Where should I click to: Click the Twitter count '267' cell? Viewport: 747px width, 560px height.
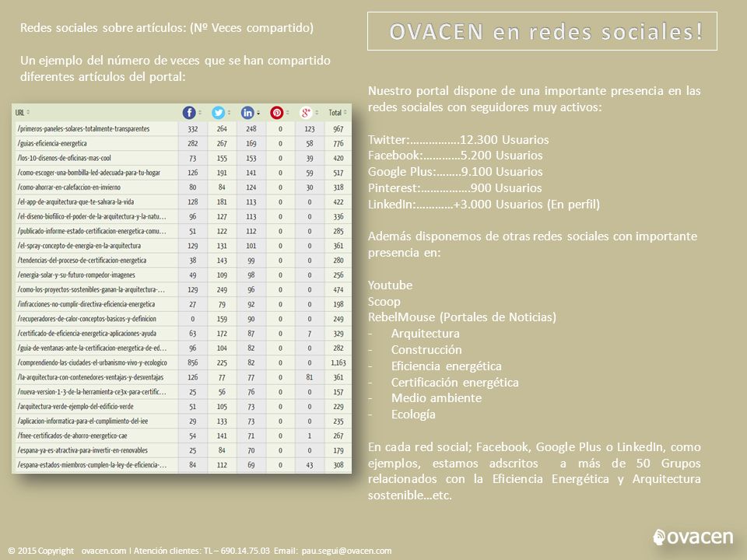(x=222, y=143)
